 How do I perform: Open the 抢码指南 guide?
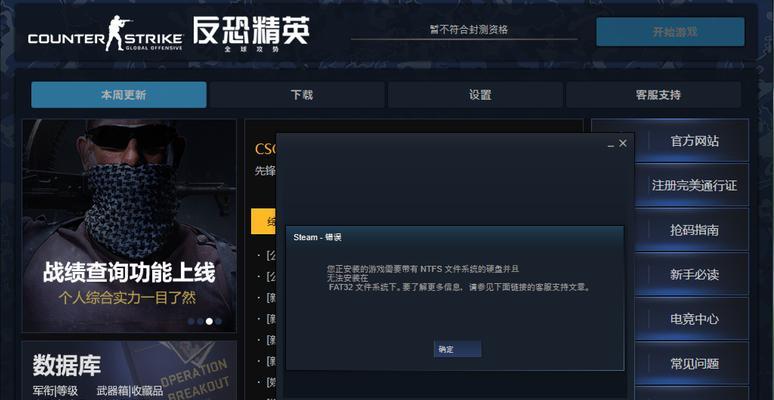pyautogui.click(x=692, y=230)
